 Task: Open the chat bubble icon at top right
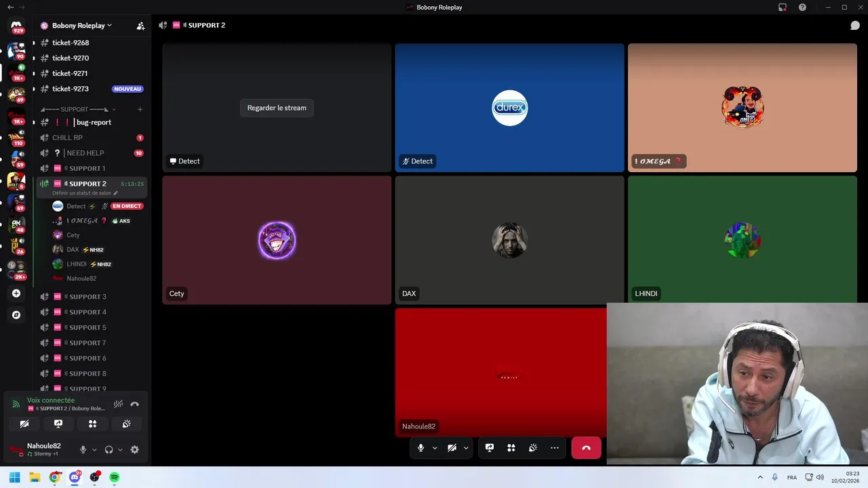(x=855, y=26)
